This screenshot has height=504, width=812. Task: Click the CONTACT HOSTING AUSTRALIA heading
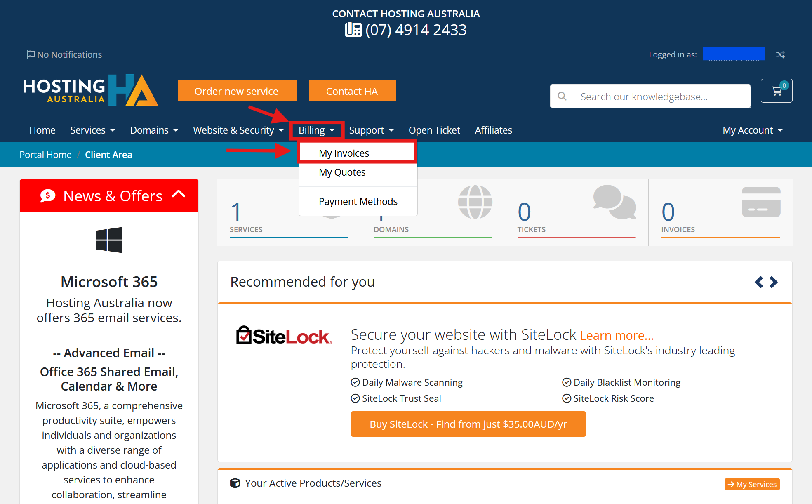click(406, 14)
